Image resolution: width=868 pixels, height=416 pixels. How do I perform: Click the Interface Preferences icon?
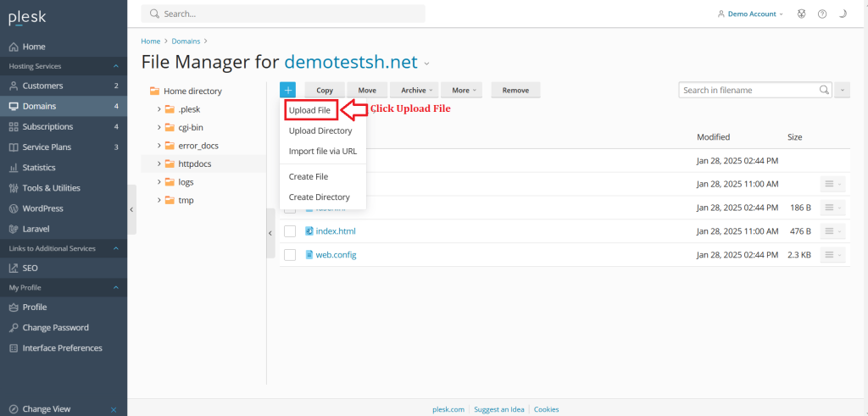(14, 348)
